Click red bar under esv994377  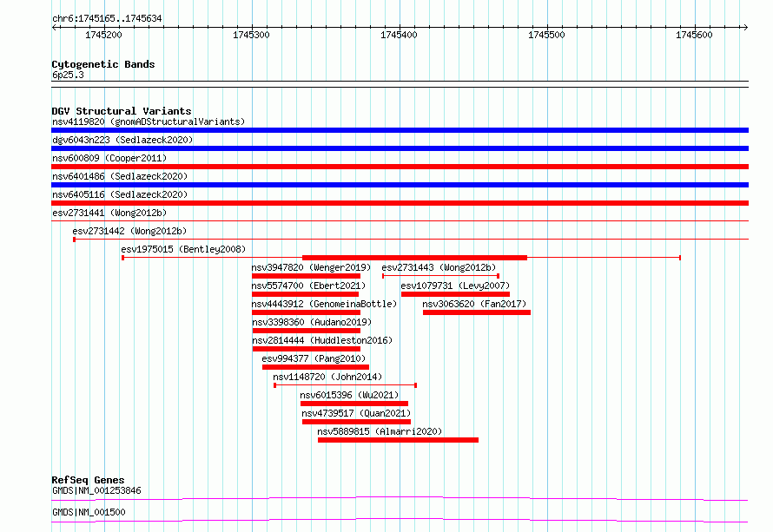tap(315, 367)
